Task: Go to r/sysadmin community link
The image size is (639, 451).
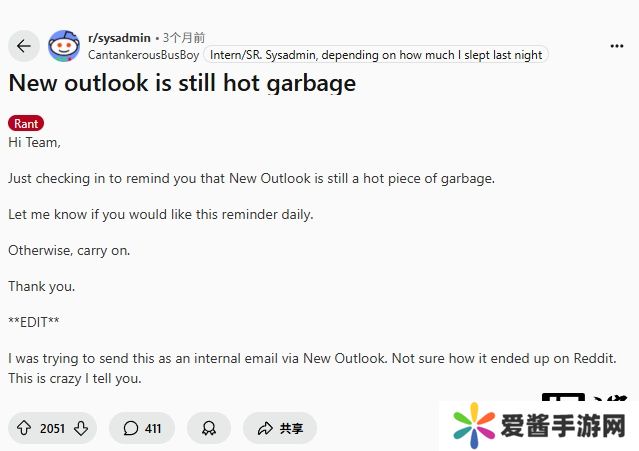Action: pos(119,38)
